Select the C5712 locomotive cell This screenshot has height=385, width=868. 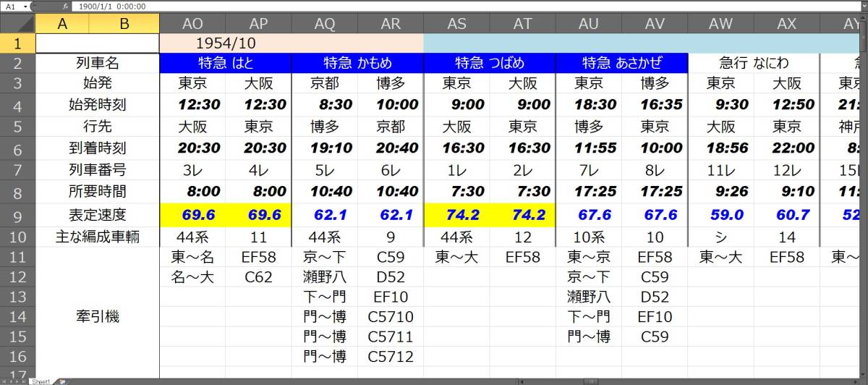[391, 356]
